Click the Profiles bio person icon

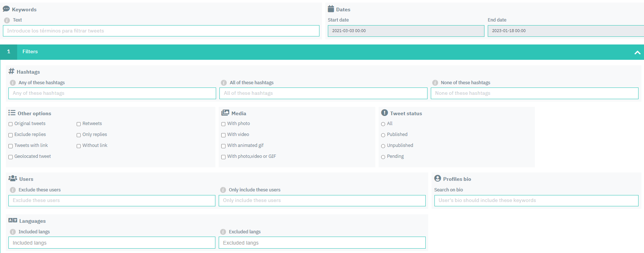438,178
